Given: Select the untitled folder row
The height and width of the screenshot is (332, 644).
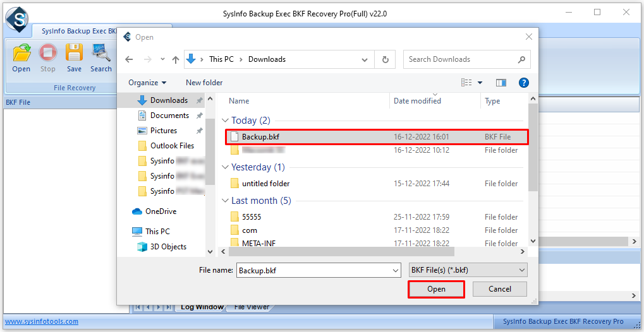Looking at the screenshot, I should click(x=377, y=184).
